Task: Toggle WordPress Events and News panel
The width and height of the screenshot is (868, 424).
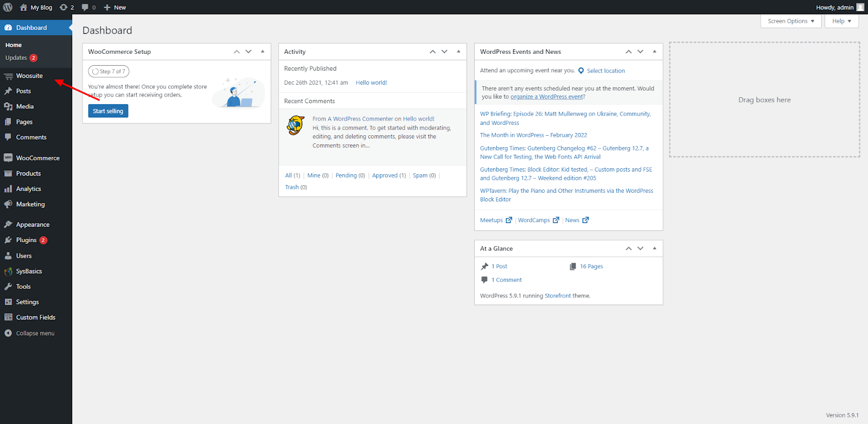Action: 654,52
